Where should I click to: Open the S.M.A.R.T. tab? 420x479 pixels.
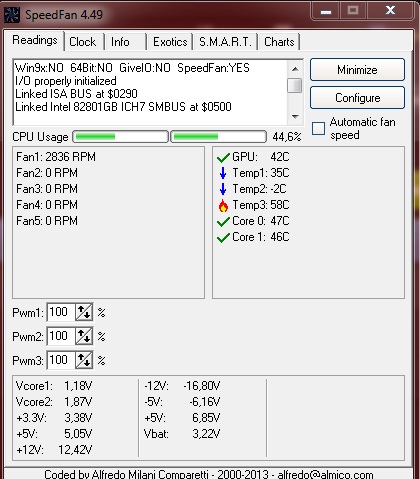tap(225, 42)
